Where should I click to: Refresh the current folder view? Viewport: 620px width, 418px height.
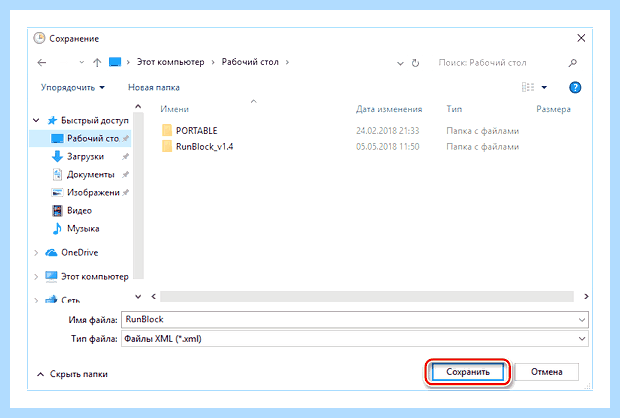(415, 63)
